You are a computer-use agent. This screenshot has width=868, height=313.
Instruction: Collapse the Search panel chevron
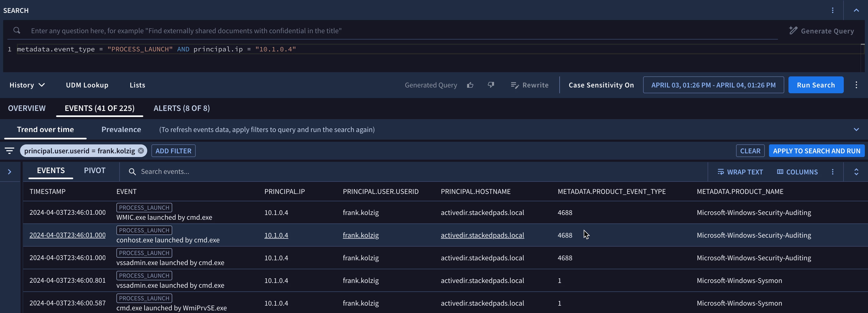pyautogui.click(x=856, y=11)
